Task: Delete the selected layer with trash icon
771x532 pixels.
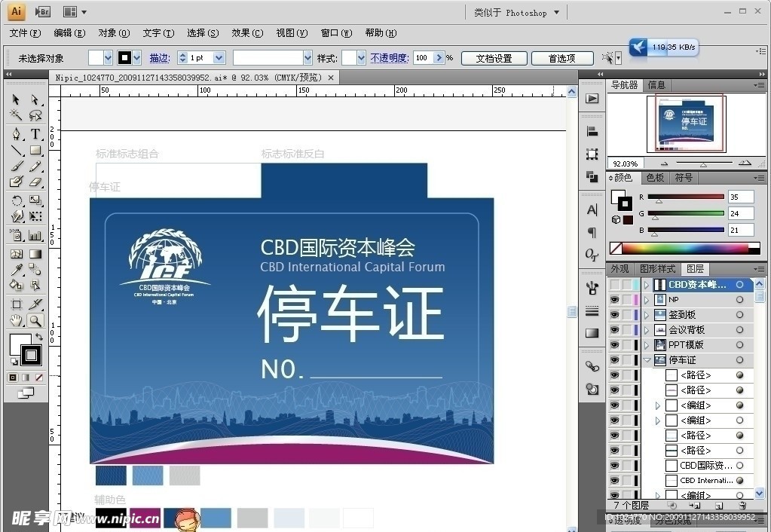Action: coord(742,505)
